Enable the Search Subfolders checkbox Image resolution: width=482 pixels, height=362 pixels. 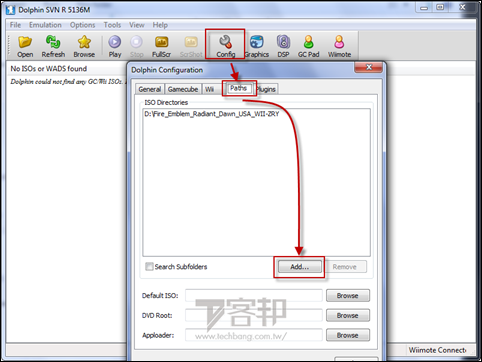tap(149, 266)
